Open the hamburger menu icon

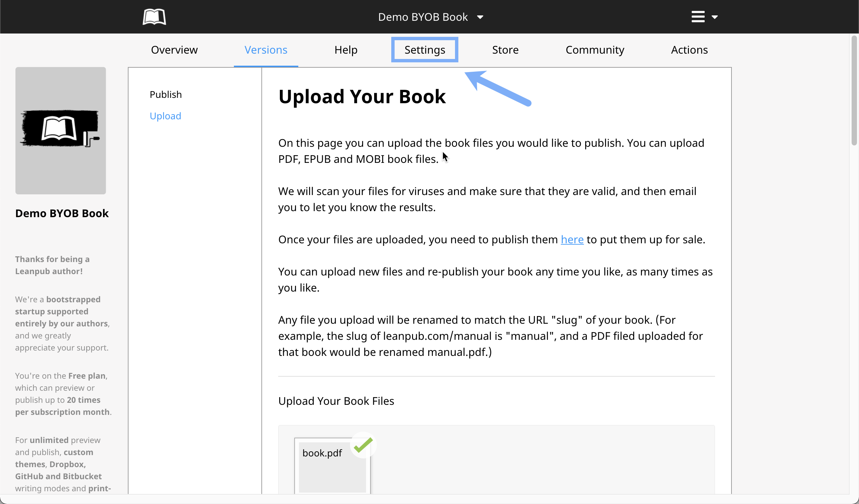[x=698, y=17]
